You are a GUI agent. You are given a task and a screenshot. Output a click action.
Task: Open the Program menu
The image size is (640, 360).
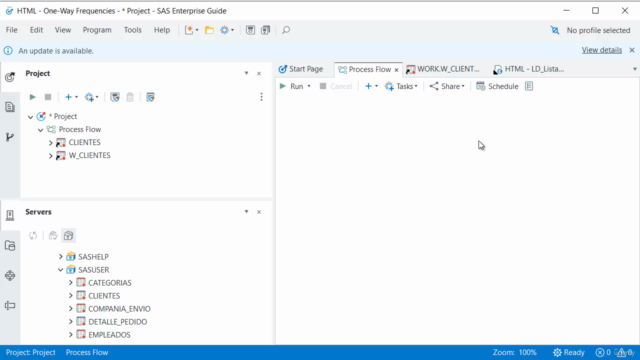tap(97, 30)
